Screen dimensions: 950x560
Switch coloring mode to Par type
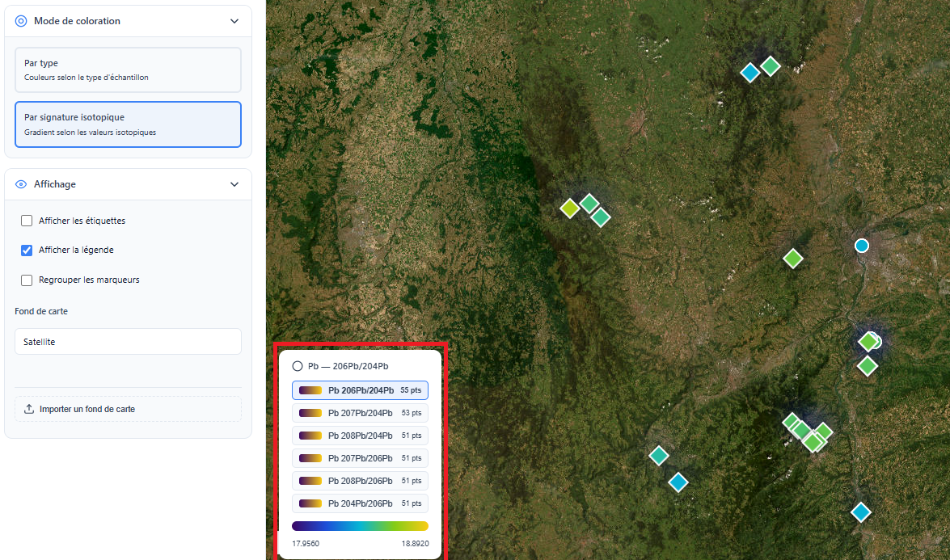click(x=128, y=69)
